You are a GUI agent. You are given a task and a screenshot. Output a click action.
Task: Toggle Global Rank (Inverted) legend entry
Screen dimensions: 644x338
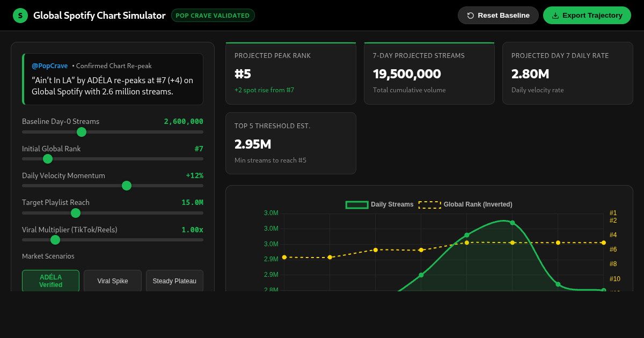465,204
